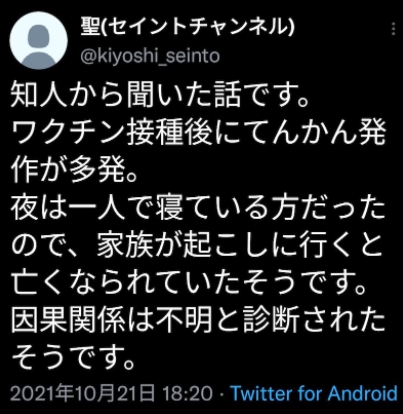Click the word ワクチン in the tweet
This screenshot has height=414, width=403.
69,133
